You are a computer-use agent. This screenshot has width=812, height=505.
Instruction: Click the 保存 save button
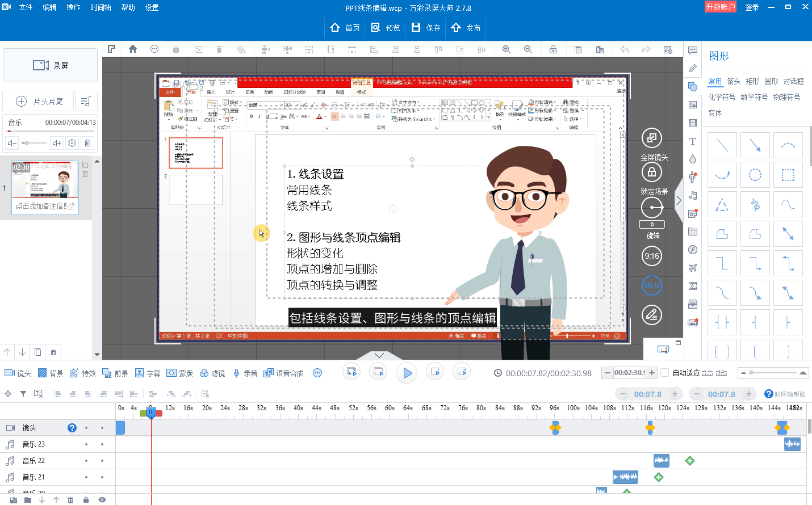pyautogui.click(x=426, y=27)
